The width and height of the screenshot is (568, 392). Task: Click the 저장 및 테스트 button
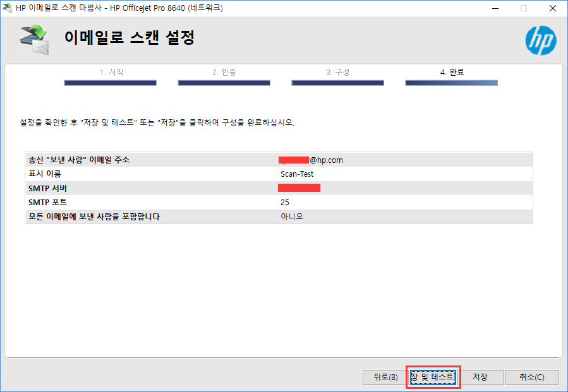click(x=433, y=377)
